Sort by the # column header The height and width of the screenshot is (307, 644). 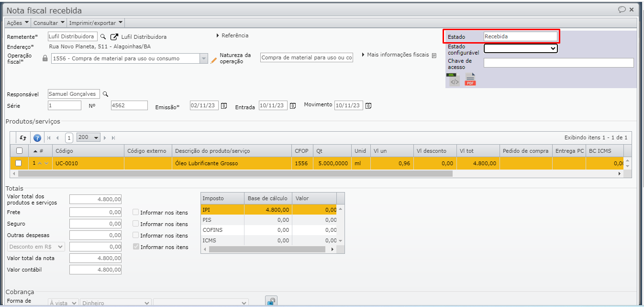[40, 151]
